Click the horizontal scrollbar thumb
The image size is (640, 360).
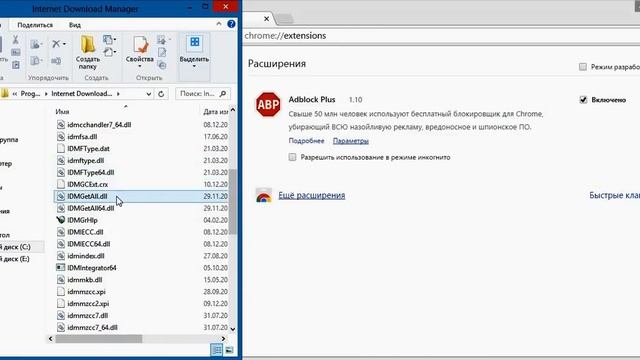click(x=99, y=339)
